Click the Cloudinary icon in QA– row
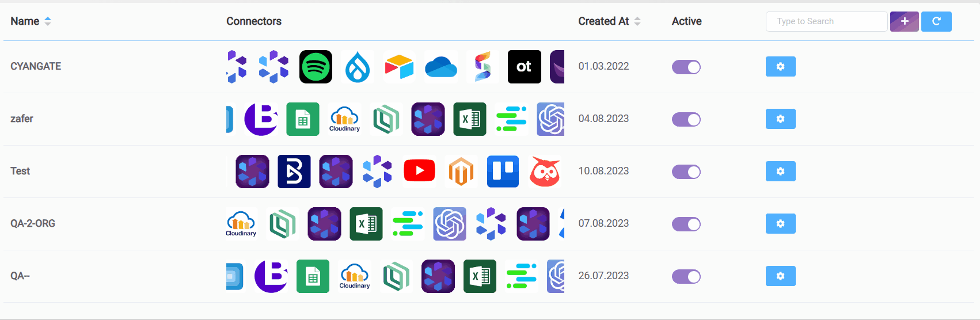 (355, 276)
